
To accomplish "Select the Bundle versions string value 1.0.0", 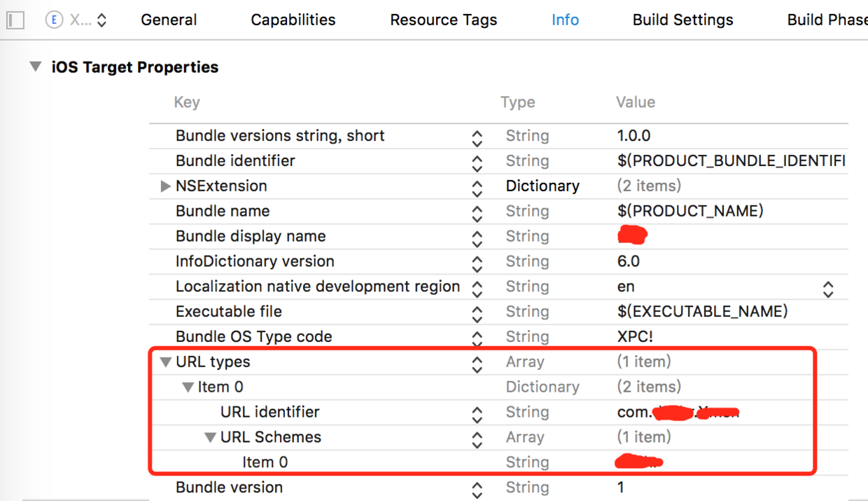I will coord(633,136).
